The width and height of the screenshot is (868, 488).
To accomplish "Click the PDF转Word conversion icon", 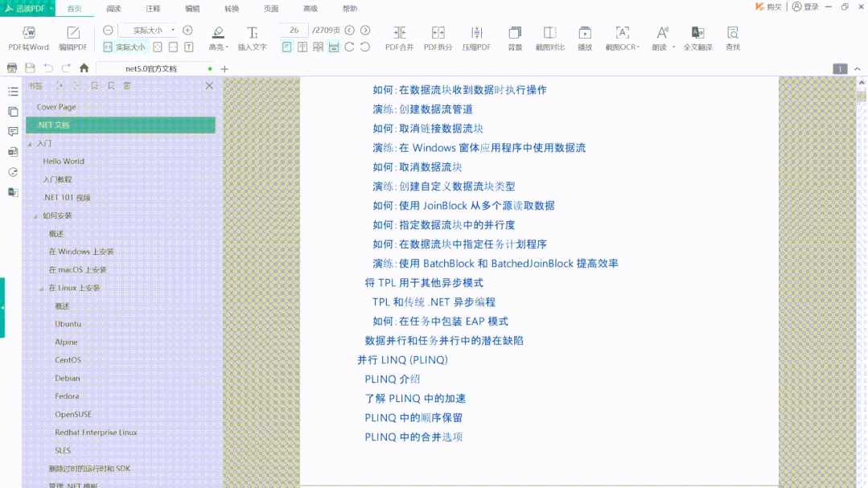I will 29,37.
